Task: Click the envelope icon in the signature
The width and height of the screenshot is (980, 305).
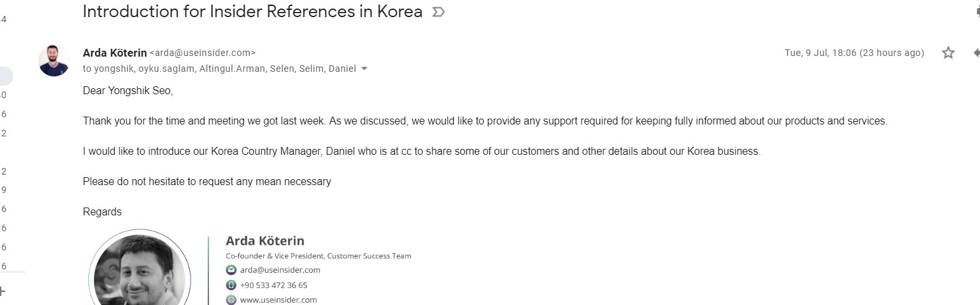Action: pyautogui.click(x=231, y=270)
